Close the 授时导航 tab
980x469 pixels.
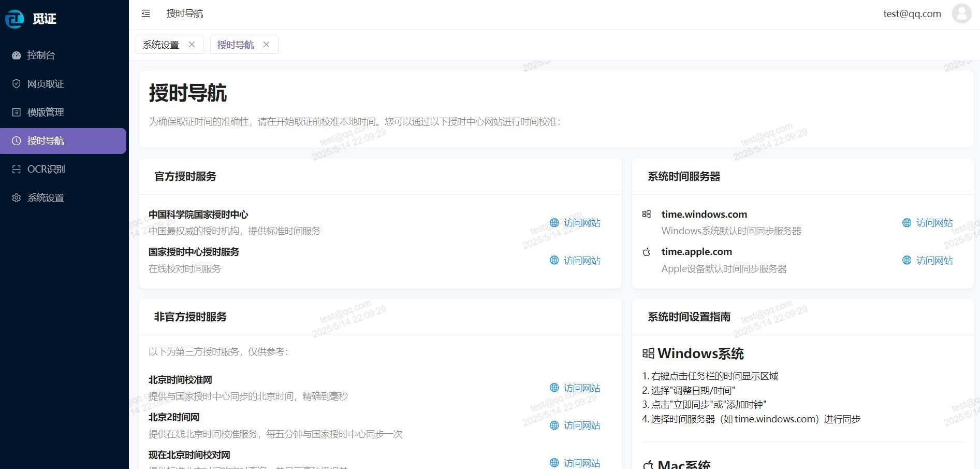click(x=266, y=45)
